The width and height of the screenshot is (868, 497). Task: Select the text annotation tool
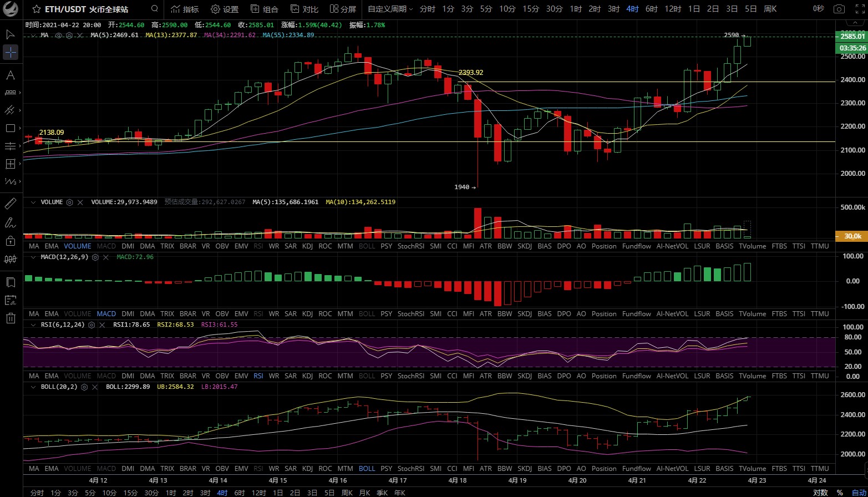[11, 75]
